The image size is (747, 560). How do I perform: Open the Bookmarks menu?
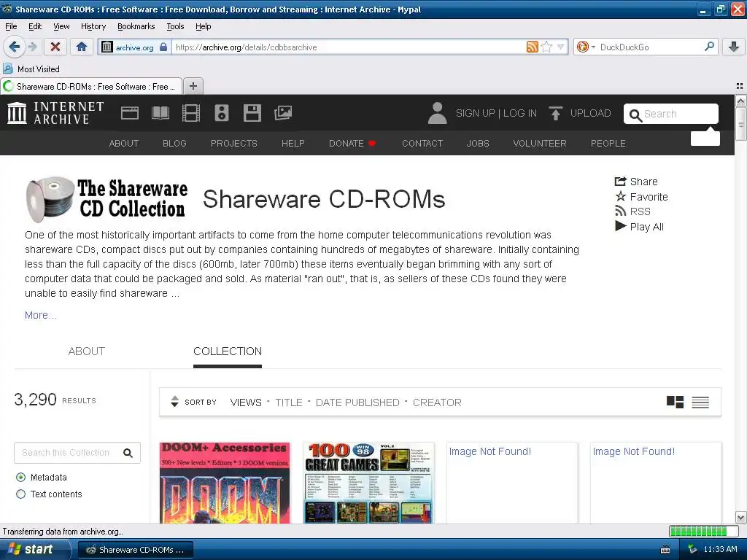click(x=136, y=27)
